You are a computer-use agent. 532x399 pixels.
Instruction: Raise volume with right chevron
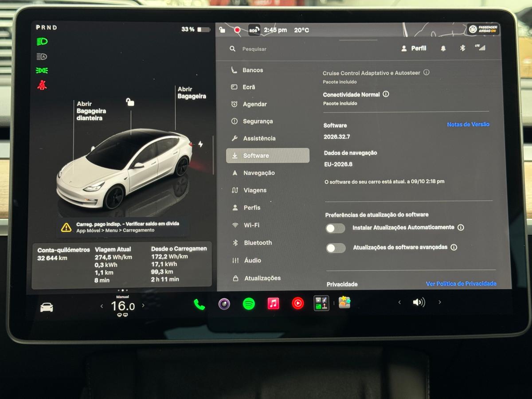[x=440, y=302]
